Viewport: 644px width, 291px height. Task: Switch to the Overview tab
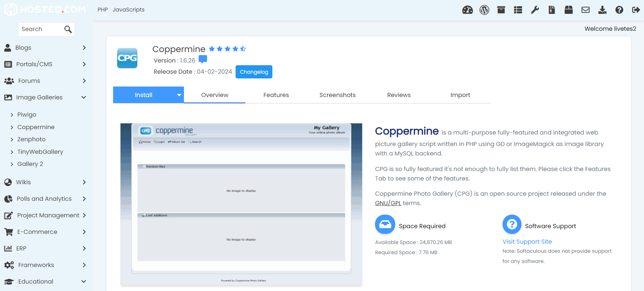click(x=215, y=95)
